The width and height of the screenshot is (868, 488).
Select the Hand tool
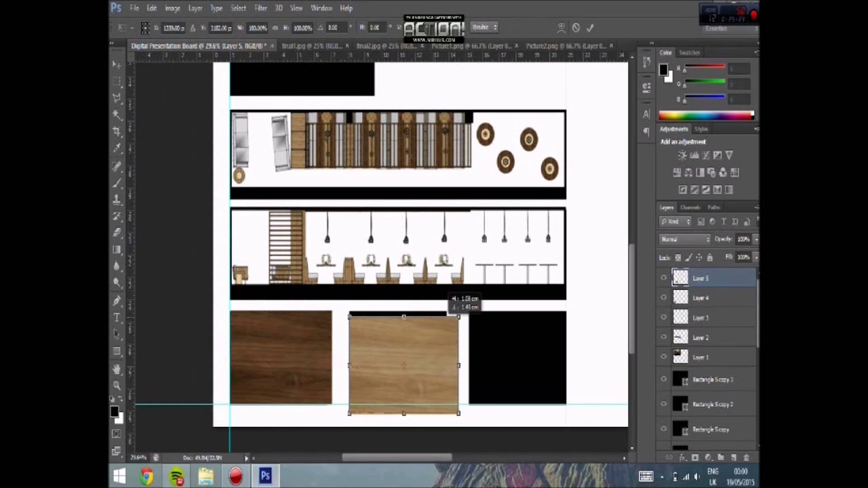pyautogui.click(x=117, y=369)
